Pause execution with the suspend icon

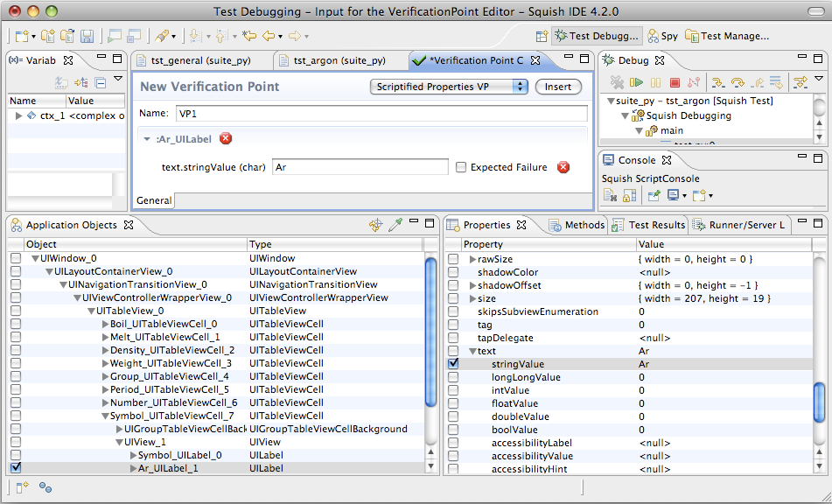[x=655, y=81]
